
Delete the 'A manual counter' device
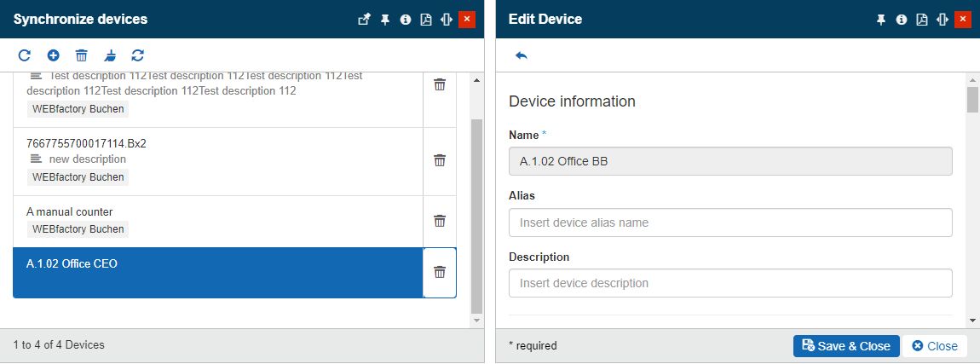(440, 221)
